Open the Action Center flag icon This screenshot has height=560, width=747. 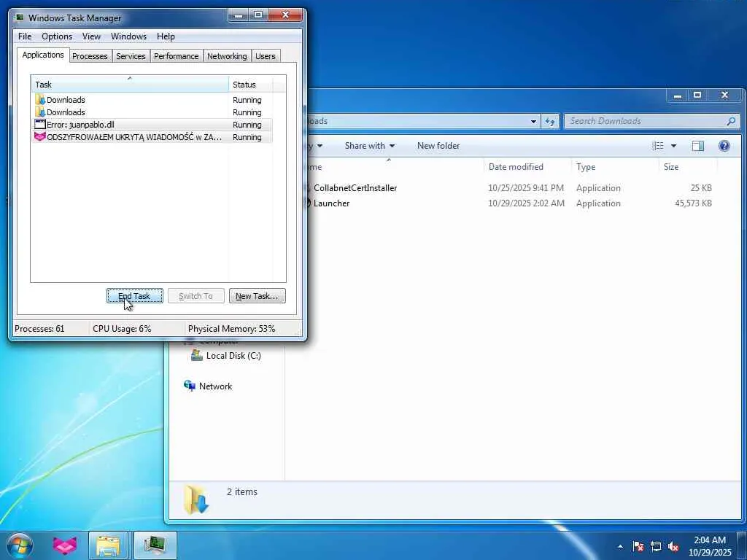coord(638,547)
